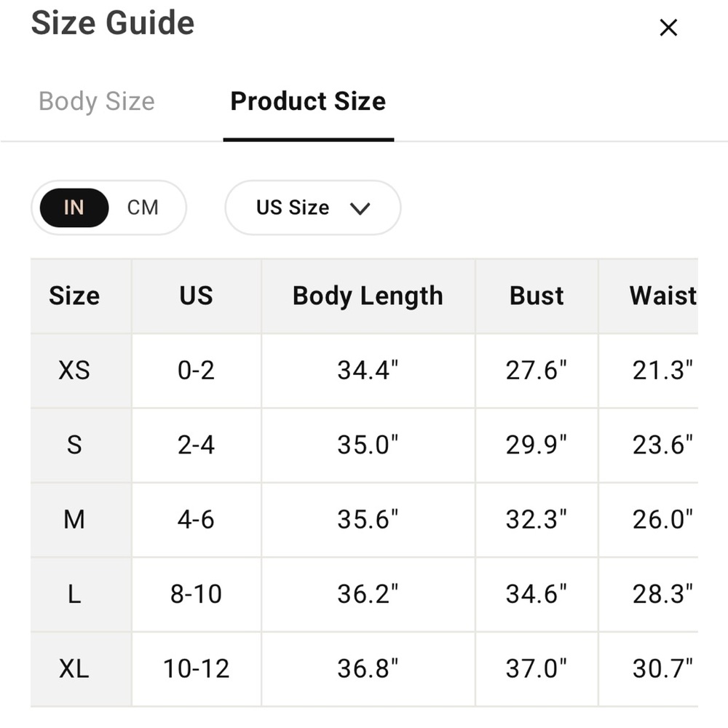Click the 10-12 US size cell

tap(197, 668)
